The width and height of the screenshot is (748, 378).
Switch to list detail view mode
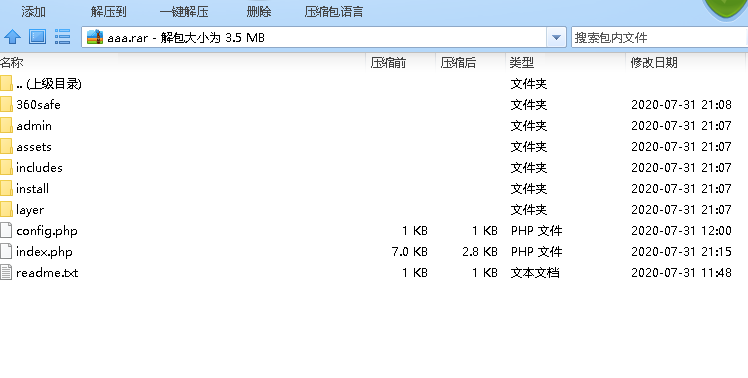62,37
